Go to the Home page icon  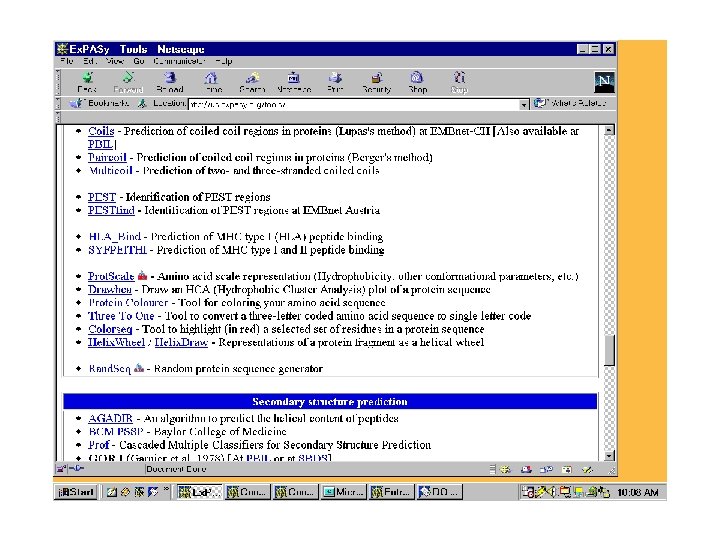tap(212, 82)
